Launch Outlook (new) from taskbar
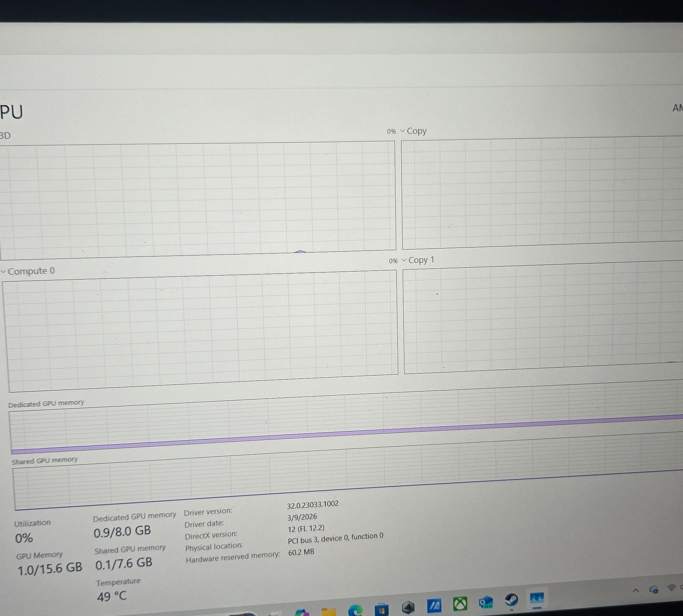 click(x=486, y=602)
